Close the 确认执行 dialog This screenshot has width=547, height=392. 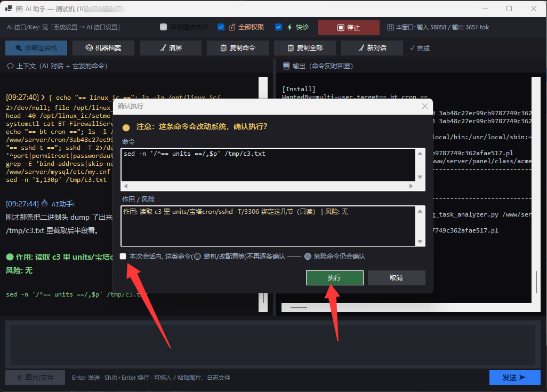[x=424, y=106]
